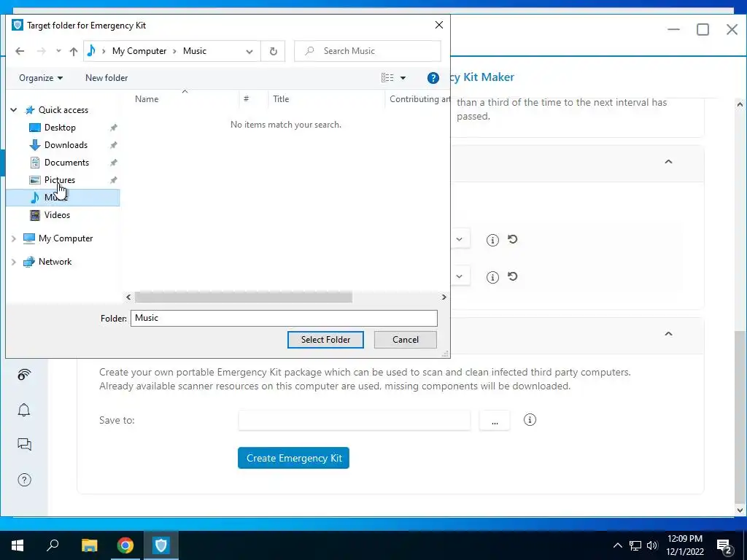Cancel the folder selection dialog
Image resolution: width=747 pixels, height=560 pixels.
406,340
